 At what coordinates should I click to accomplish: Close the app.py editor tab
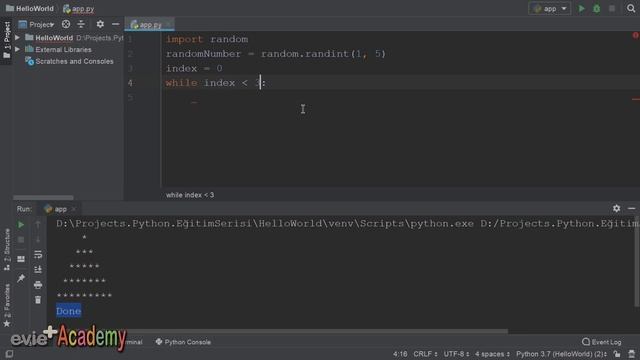coord(169,25)
